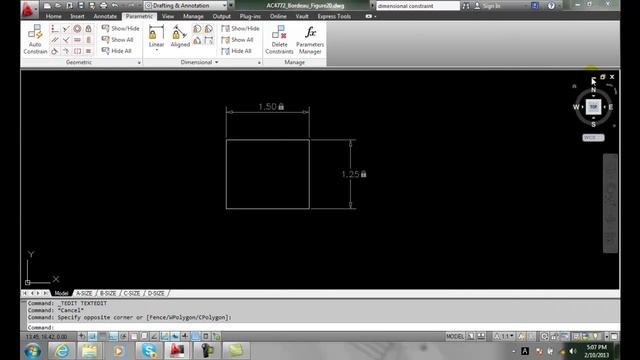
Task: Select the Linear dimensional constraint tool
Action: pos(156,36)
